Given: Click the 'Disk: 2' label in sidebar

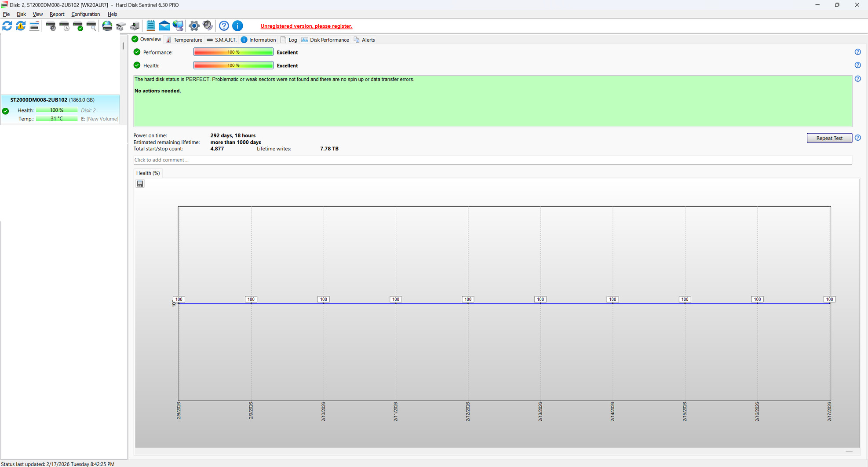Looking at the screenshot, I should pyautogui.click(x=88, y=110).
